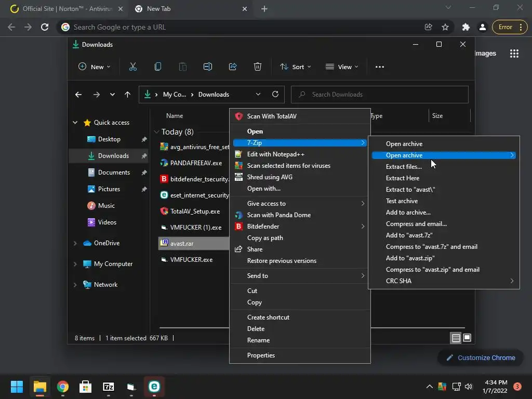Select Test archive option
The width and height of the screenshot is (532, 399).
(x=444, y=201)
